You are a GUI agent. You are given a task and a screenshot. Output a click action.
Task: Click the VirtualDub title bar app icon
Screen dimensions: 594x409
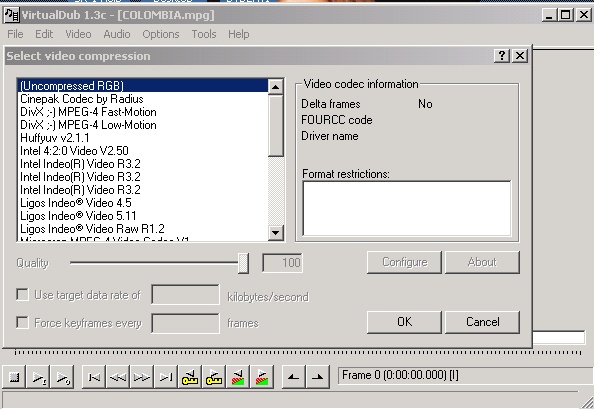coord(11,15)
